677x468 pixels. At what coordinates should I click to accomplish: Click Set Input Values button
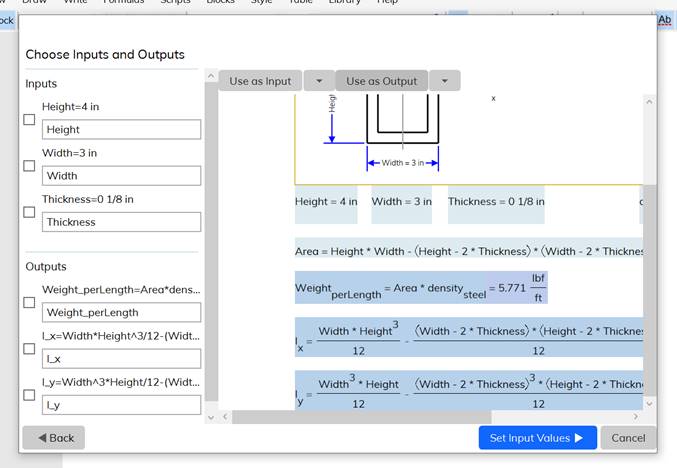538,438
